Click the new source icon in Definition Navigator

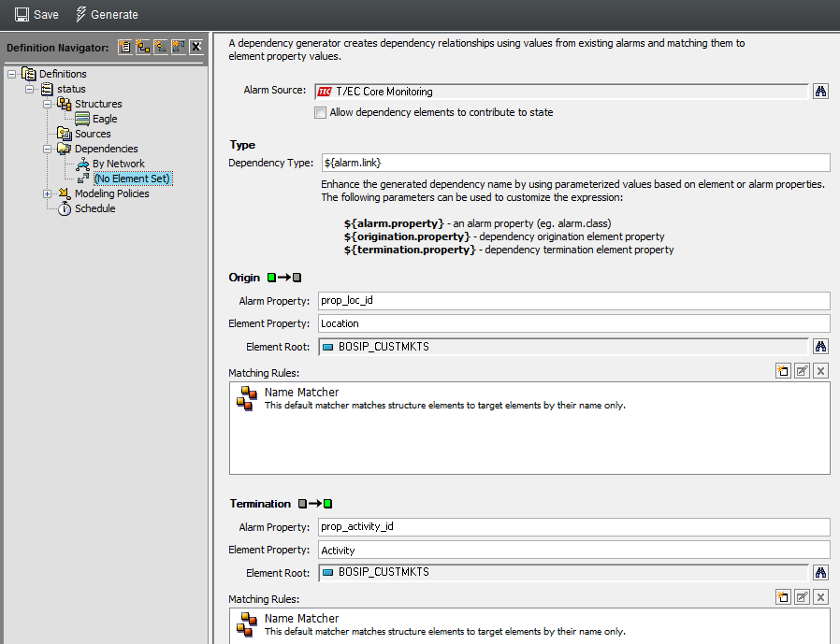click(x=161, y=47)
